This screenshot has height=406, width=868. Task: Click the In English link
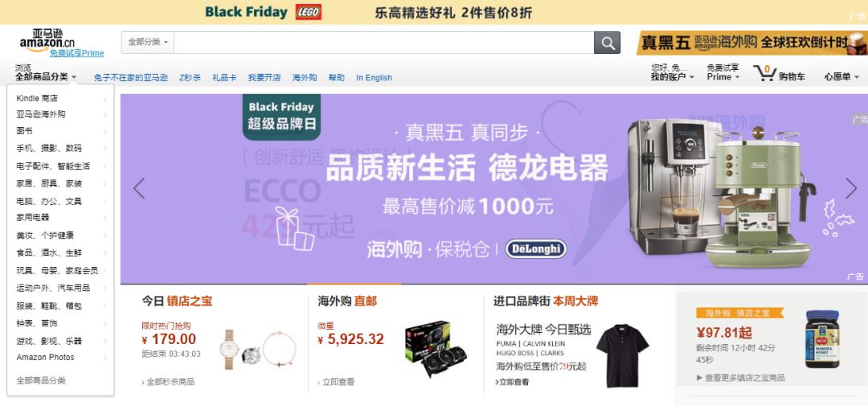[x=375, y=77]
